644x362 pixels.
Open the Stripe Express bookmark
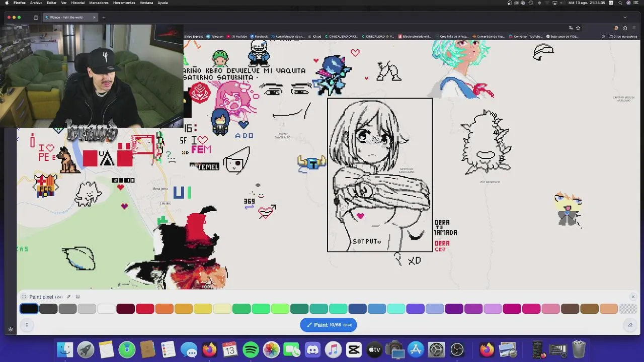point(194,36)
